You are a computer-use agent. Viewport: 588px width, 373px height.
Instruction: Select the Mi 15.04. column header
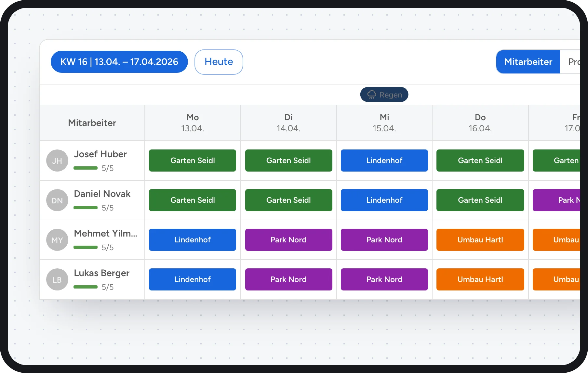[x=384, y=123]
